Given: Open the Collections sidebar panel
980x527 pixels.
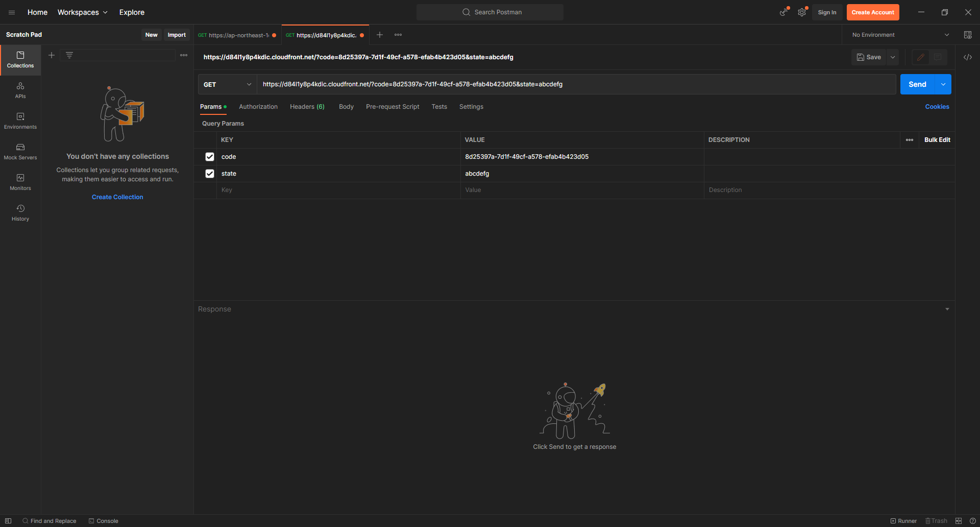Looking at the screenshot, I should 20,60.
